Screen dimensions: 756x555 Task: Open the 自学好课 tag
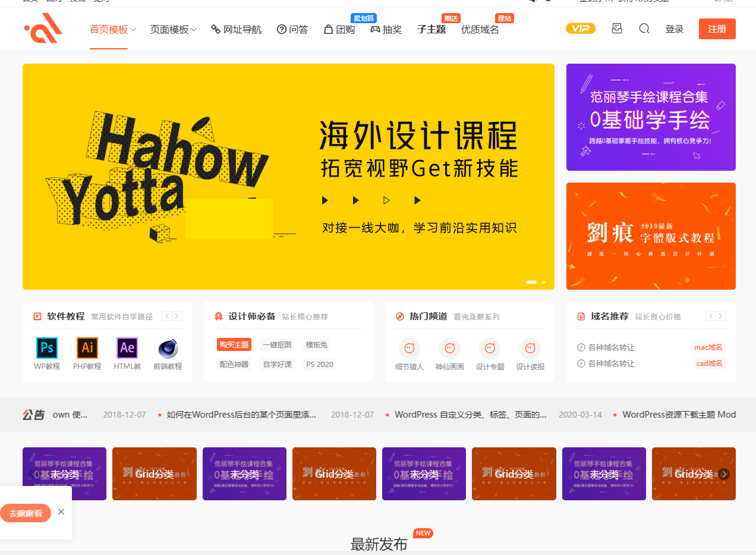click(278, 364)
